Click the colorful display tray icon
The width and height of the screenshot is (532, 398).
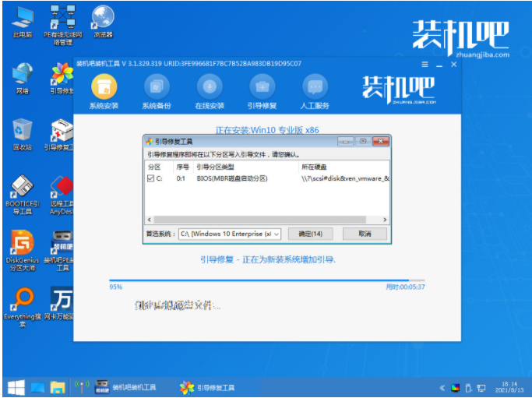coord(456,388)
